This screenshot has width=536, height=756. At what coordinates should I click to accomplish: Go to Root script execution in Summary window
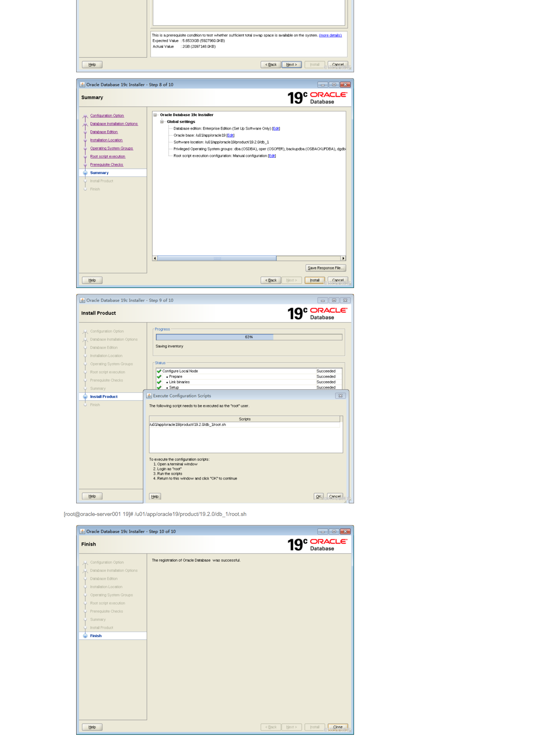(108, 156)
